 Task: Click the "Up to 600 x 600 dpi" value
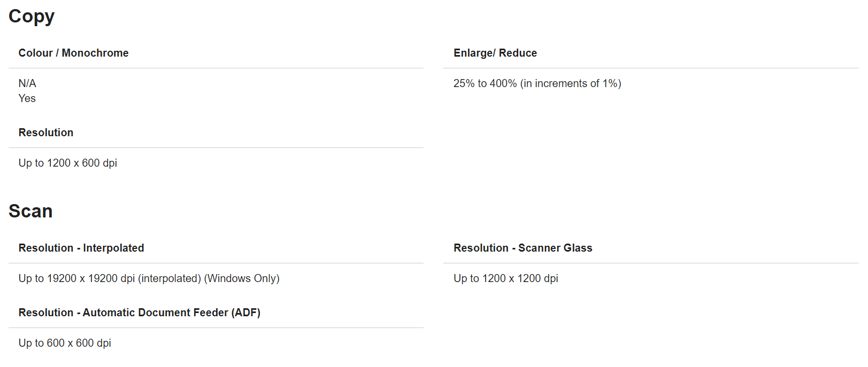[x=65, y=343]
